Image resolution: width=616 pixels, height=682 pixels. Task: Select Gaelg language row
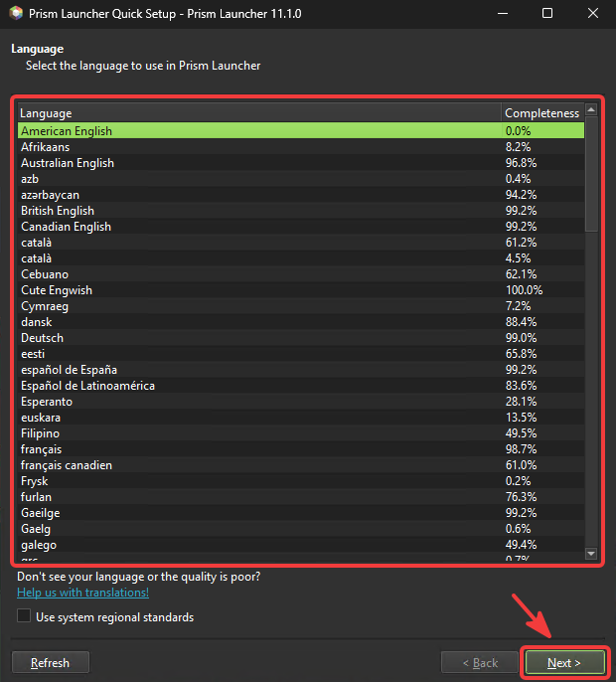coord(301,529)
